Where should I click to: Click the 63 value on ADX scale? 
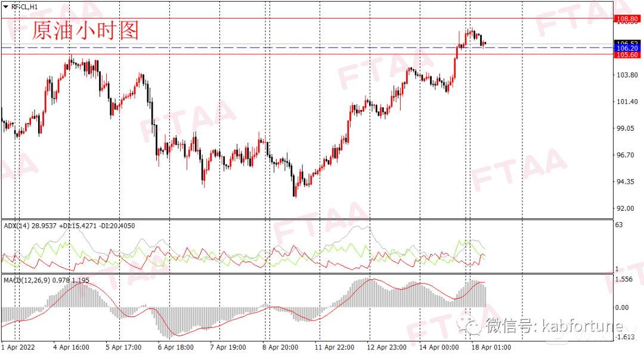pos(620,225)
